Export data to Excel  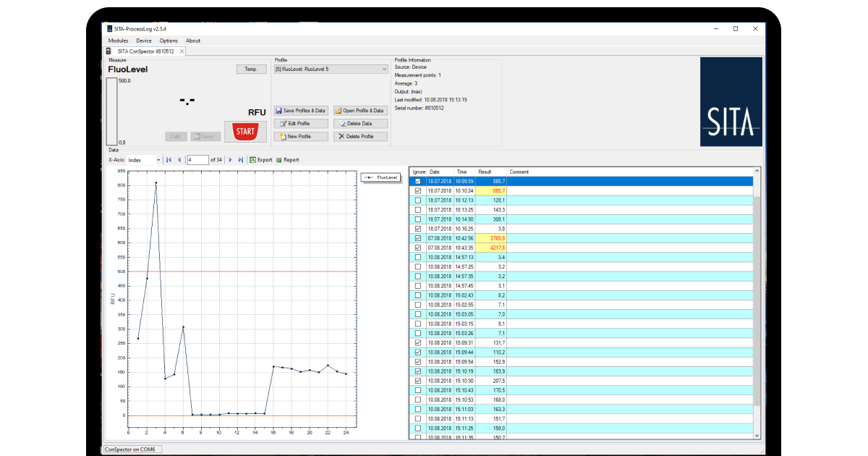[x=261, y=160]
